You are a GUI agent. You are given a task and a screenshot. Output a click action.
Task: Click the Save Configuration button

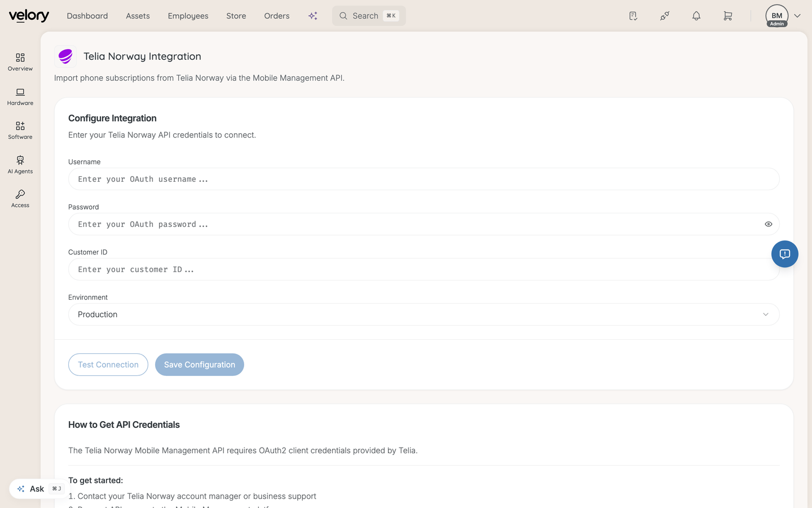pos(200,365)
